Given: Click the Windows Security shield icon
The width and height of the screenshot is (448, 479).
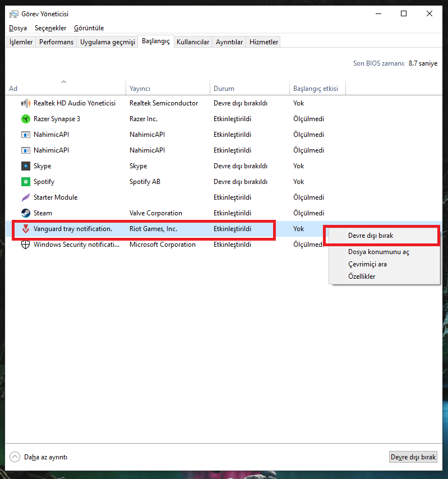Looking at the screenshot, I should point(26,245).
